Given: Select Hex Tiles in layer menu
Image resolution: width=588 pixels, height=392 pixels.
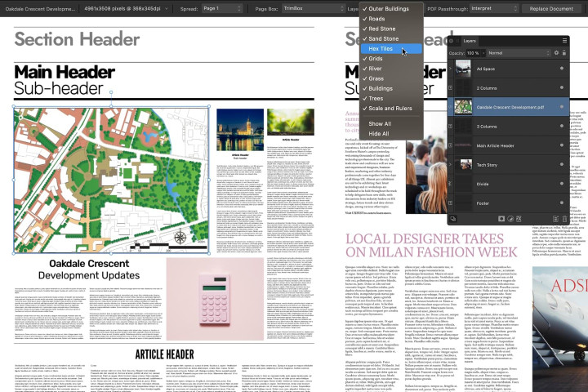Looking at the screenshot, I should pos(391,49).
